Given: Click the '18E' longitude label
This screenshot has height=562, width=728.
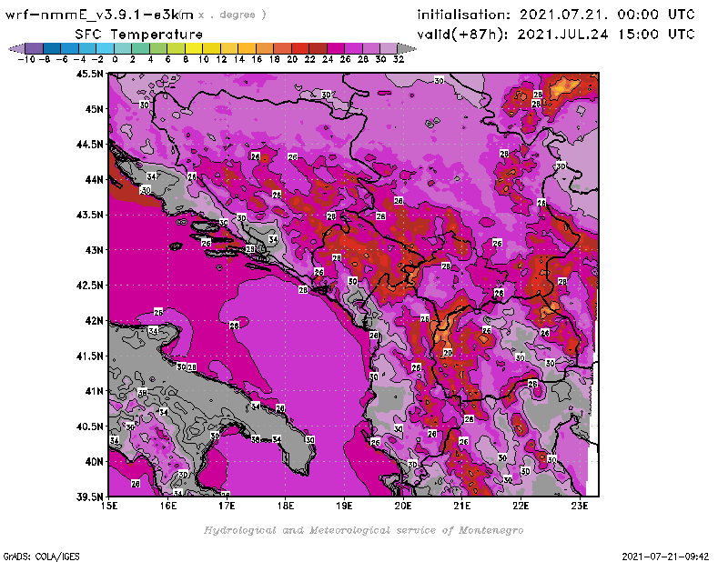Looking at the screenshot, I should pyautogui.click(x=286, y=506).
